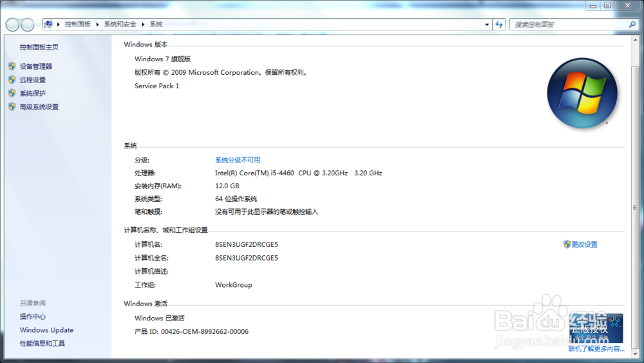Image resolution: width=644 pixels, height=363 pixels.
Task: Click full computer name value after 计算机全名
Action: pos(247,258)
